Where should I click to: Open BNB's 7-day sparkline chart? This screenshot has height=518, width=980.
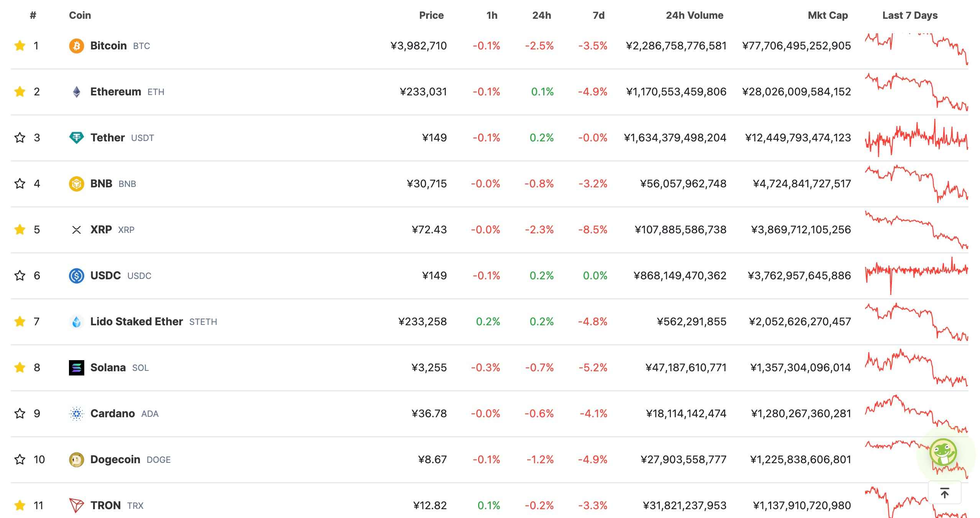[x=916, y=184]
